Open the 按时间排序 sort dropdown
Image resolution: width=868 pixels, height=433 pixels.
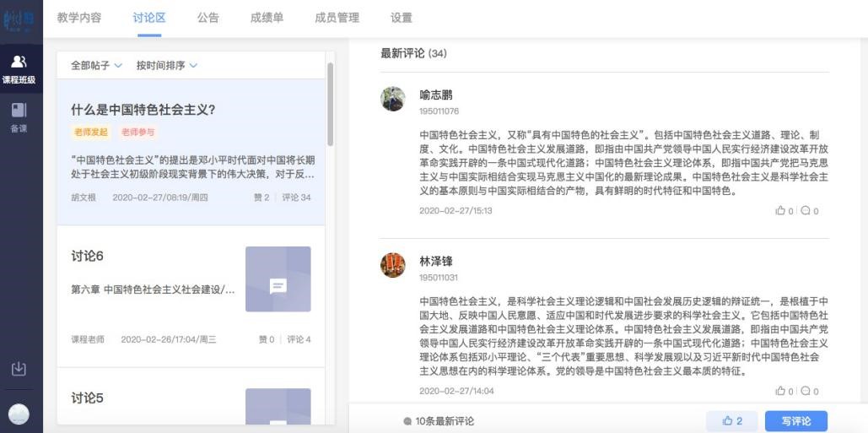[167, 66]
